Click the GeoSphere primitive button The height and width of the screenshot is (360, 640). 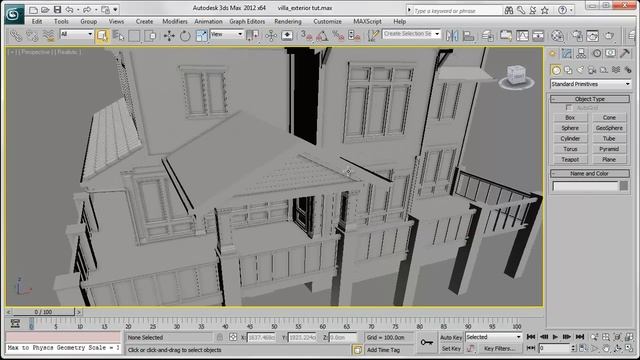pos(609,128)
